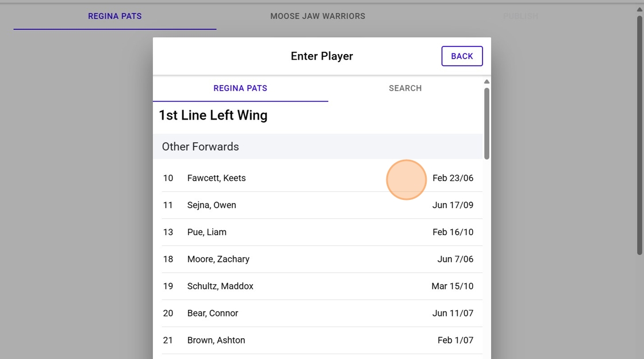Switch to the SEARCH tab
Image resolution: width=644 pixels, height=359 pixels.
405,88
